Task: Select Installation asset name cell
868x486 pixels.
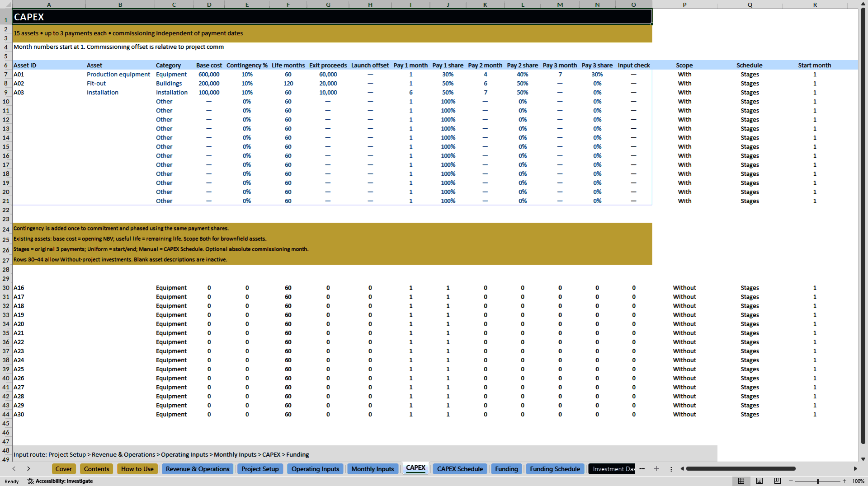Action: 120,93
